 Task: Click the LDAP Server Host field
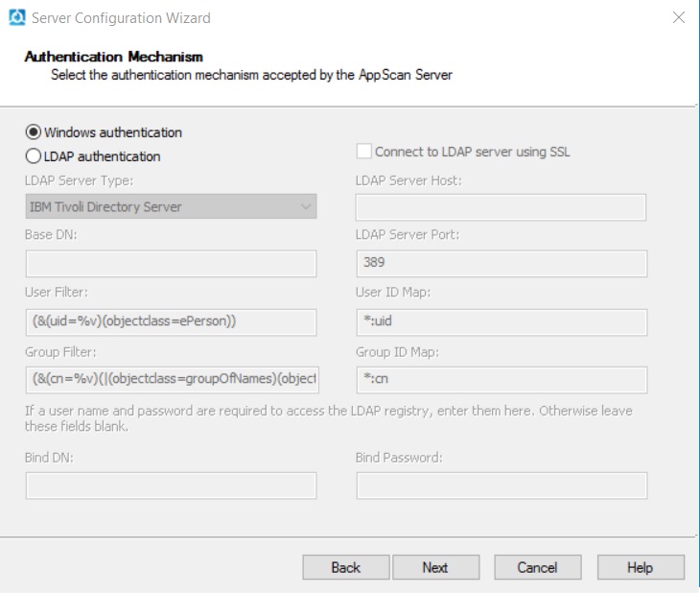tap(501, 207)
